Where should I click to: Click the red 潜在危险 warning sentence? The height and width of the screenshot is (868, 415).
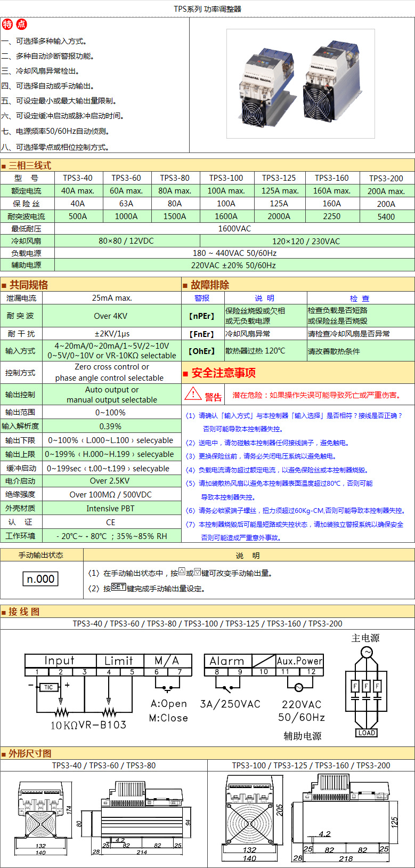316,395
